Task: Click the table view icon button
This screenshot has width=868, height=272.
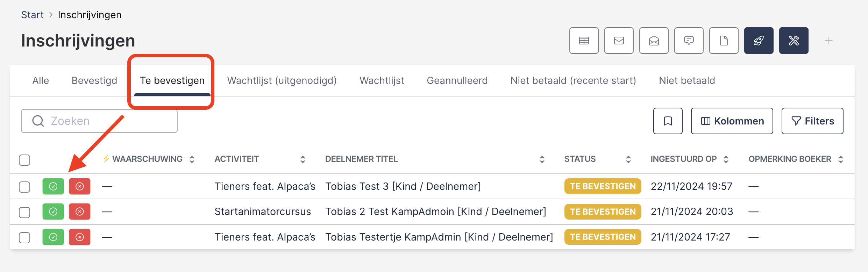Action: click(584, 41)
